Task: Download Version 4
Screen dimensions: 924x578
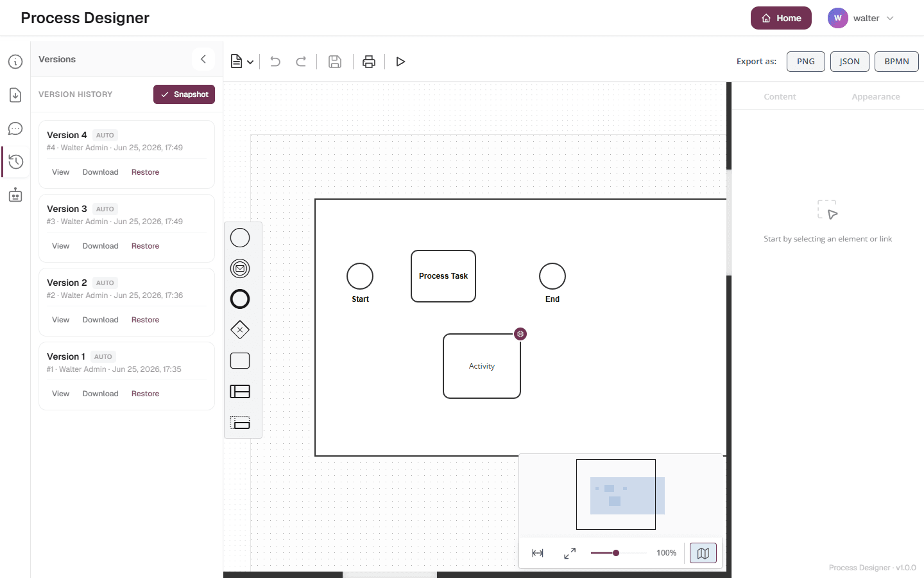Action: click(x=101, y=172)
